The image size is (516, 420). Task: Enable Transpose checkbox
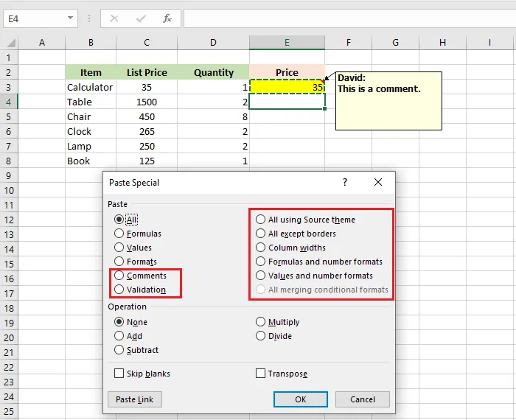pyautogui.click(x=260, y=374)
